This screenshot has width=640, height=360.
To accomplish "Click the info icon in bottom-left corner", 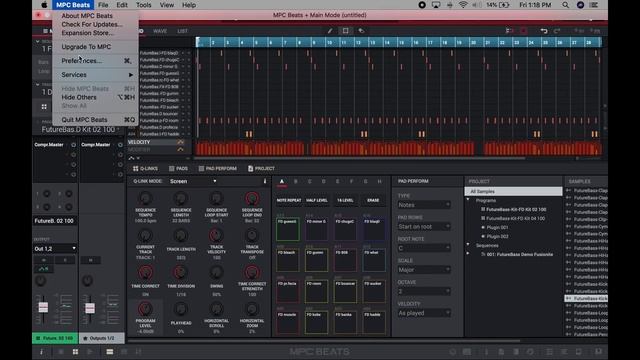I will click(41, 351).
